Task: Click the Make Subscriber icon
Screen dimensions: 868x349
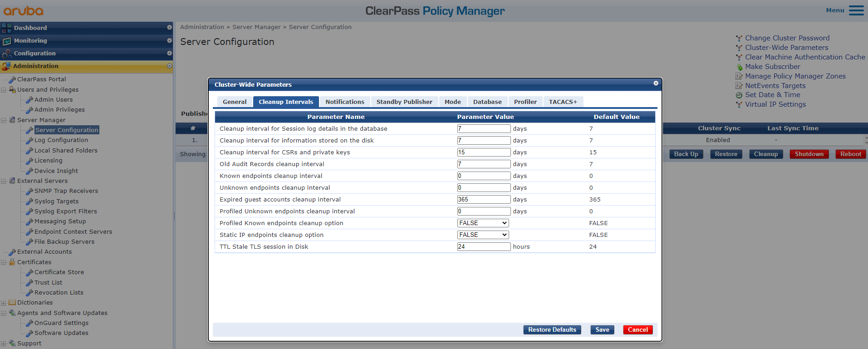Action: [x=739, y=67]
